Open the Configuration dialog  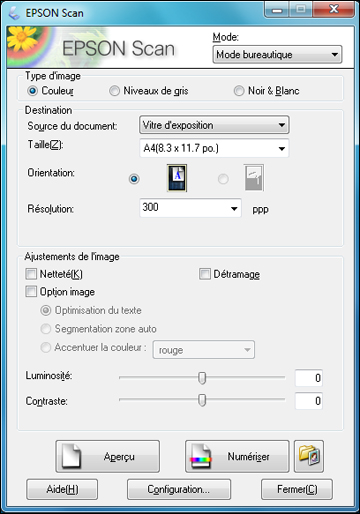pyautogui.click(x=179, y=489)
